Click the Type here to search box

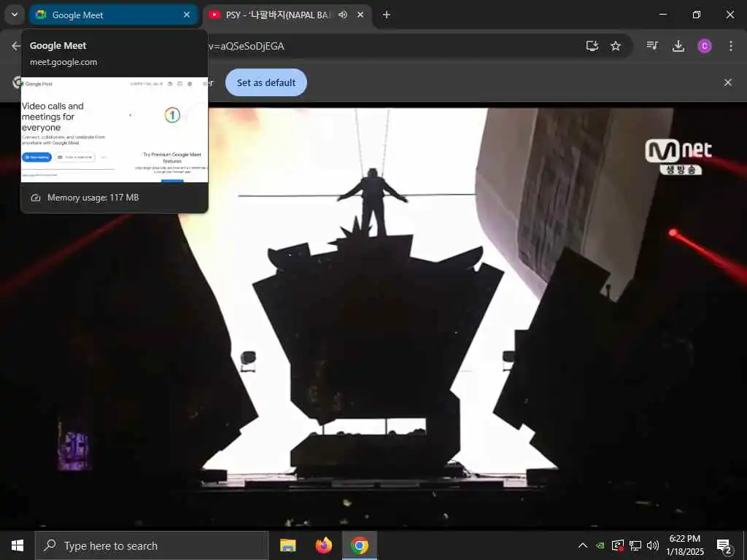click(x=152, y=545)
